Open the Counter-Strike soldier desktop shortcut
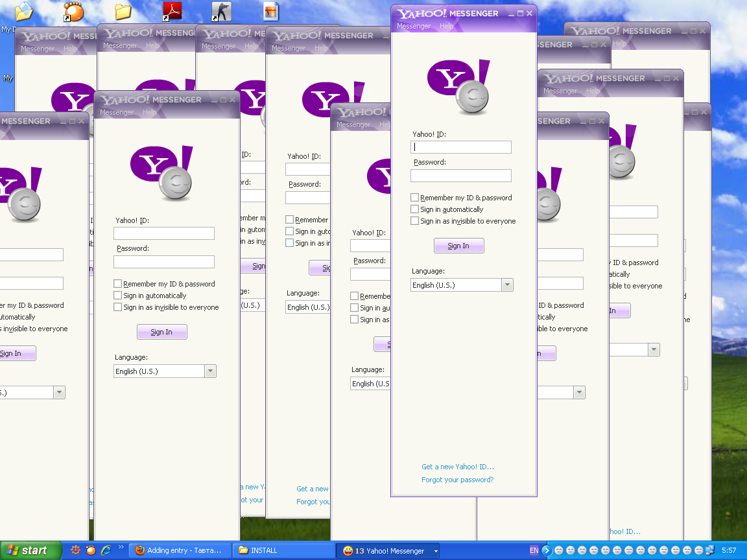This screenshot has height=560, width=747. point(222,12)
